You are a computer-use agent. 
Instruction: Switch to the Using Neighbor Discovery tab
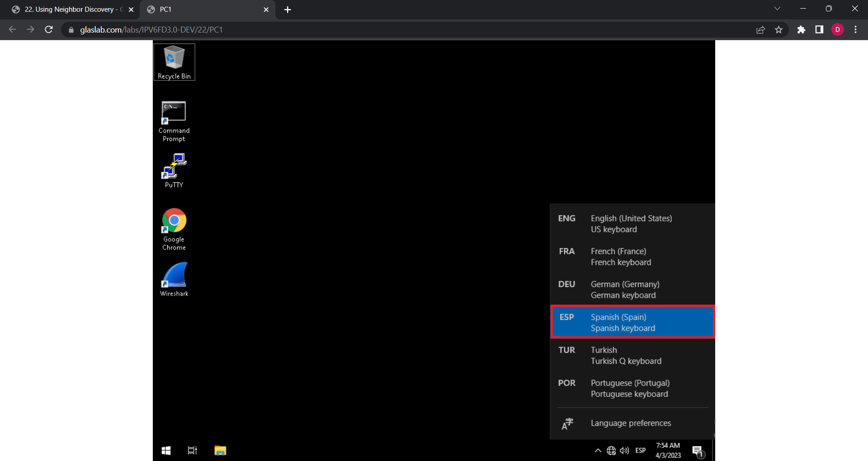[x=70, y=9]
